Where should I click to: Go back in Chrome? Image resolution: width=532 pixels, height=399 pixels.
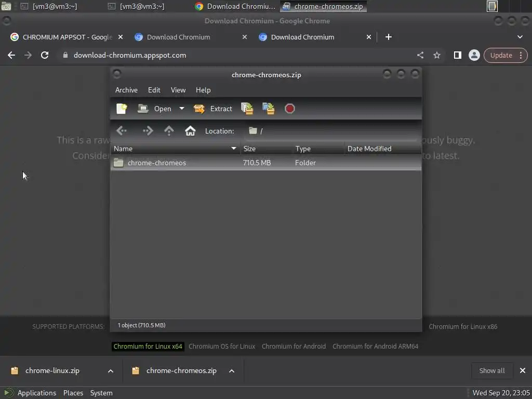coord(11,55)
